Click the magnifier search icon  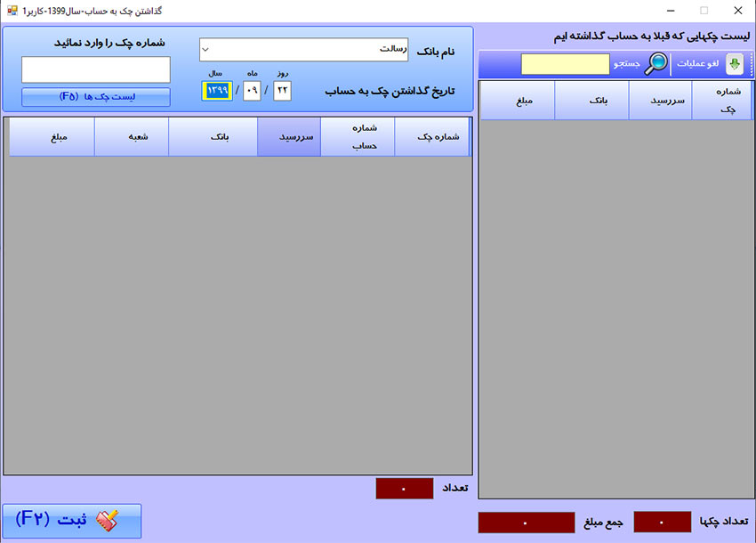coord(656,63)
